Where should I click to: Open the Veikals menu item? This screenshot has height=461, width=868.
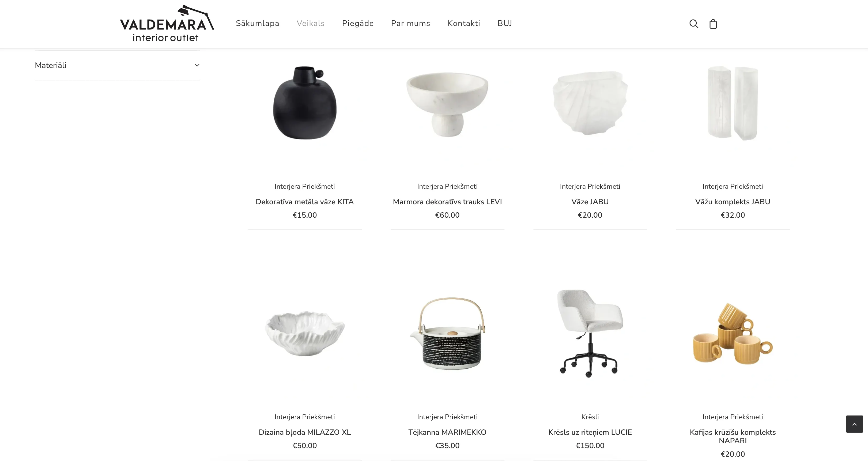(310, 23)
